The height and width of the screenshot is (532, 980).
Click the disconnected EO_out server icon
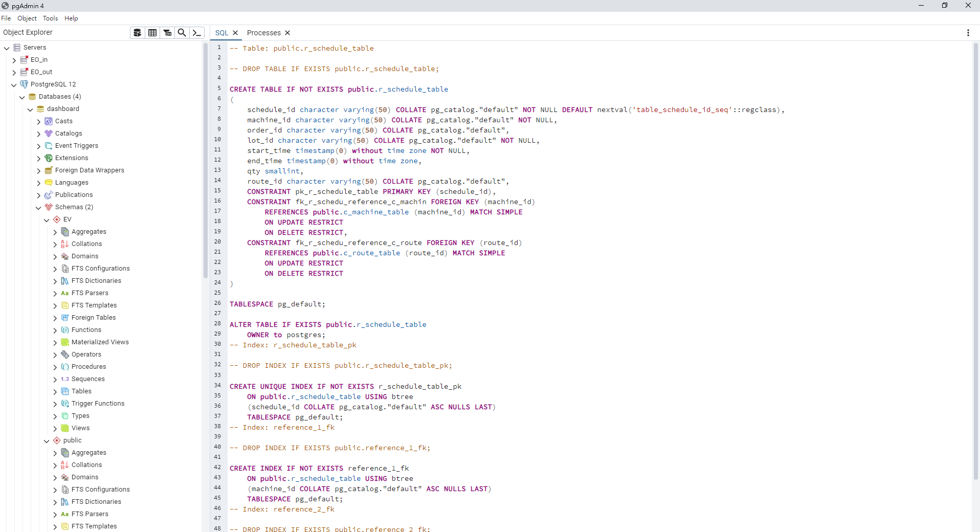click(24, 72)
